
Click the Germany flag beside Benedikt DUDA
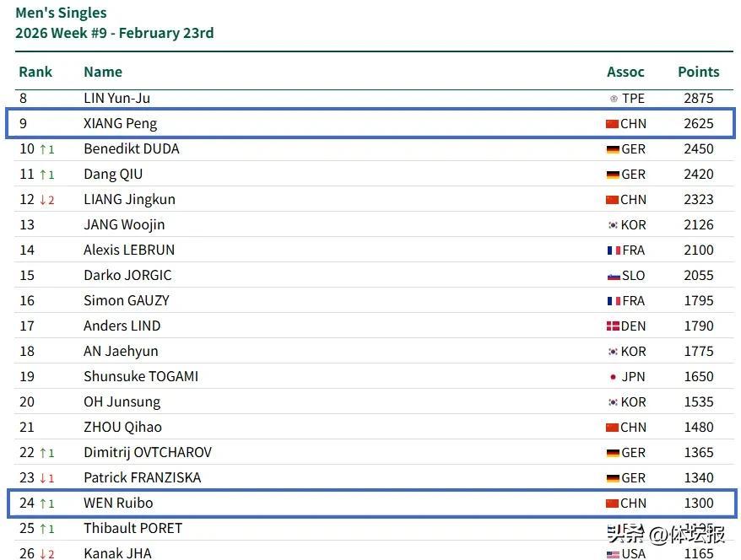[x=612, y=149]
